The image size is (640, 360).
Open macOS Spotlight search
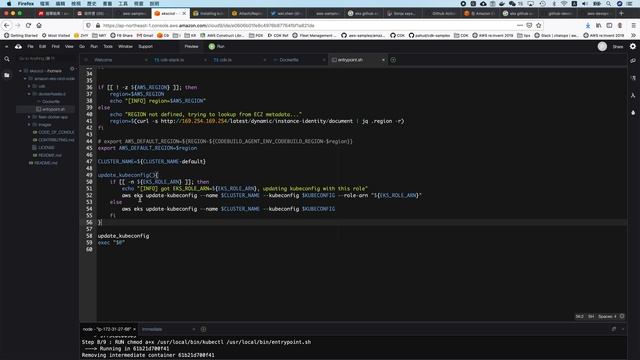pos(609,4)
